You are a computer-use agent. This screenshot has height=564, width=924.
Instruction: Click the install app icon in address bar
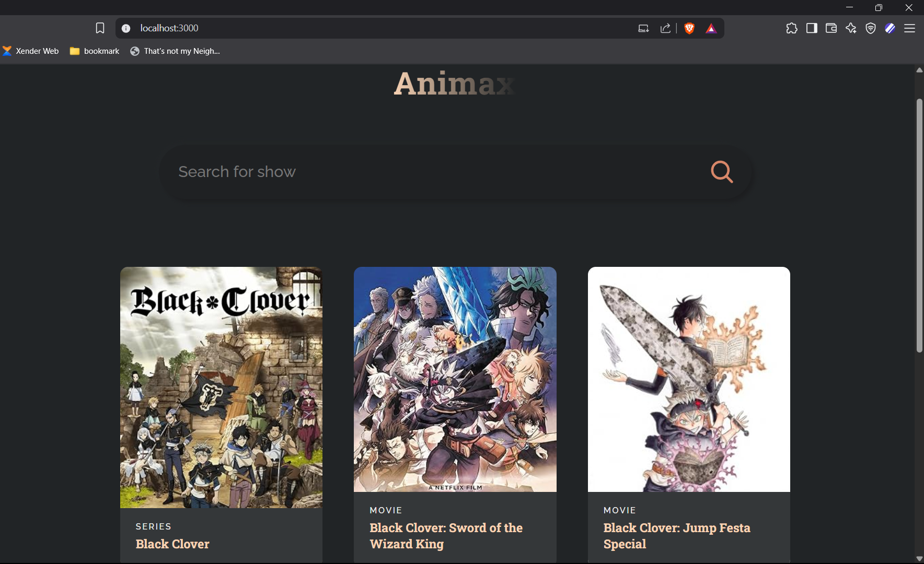pos(643,29)
